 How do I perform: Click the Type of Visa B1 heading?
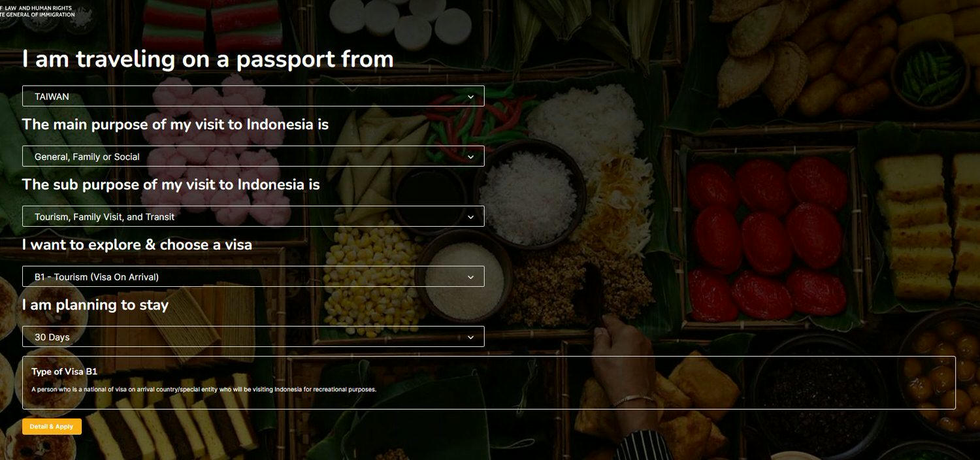click(64, 372)
